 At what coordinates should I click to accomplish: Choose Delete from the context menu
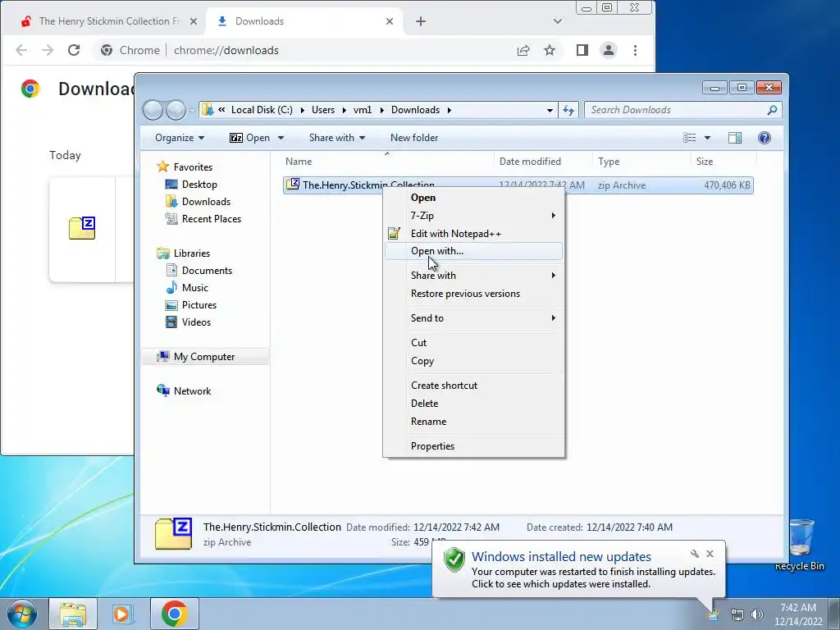click(473, 404)
